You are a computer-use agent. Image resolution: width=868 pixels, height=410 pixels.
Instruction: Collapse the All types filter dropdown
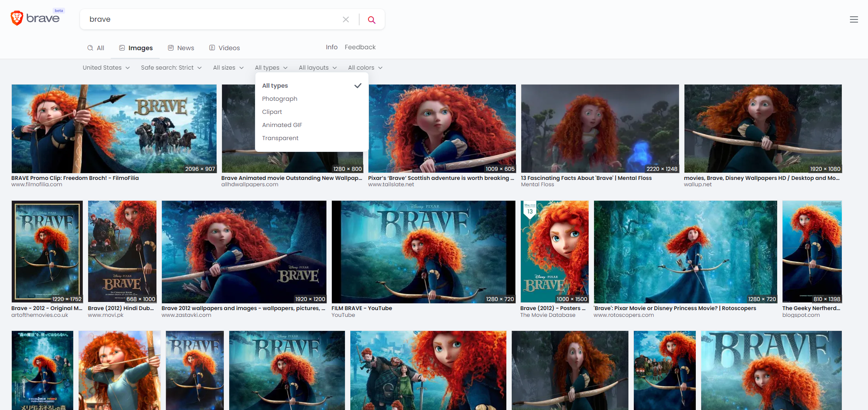pyautogui.click(x=271, y=68)
